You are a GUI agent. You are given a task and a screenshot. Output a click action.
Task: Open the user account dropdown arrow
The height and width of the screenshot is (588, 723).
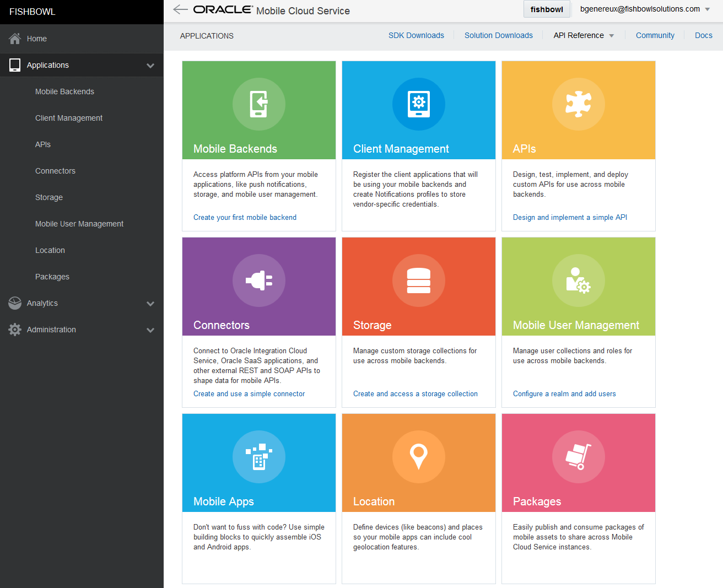pyautogui.click(x=708, y=9)
